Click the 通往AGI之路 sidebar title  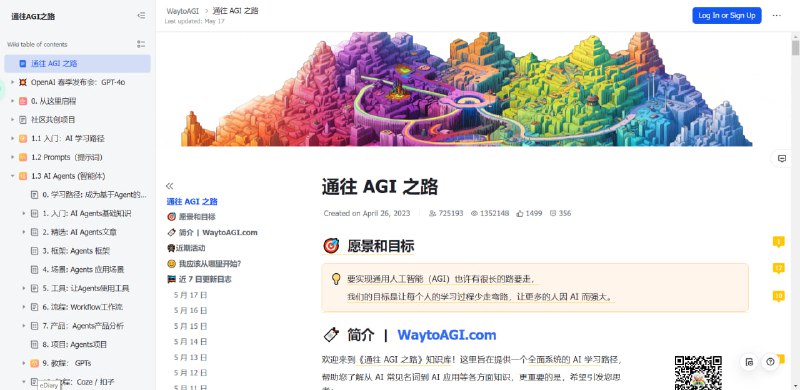(33, 16)
